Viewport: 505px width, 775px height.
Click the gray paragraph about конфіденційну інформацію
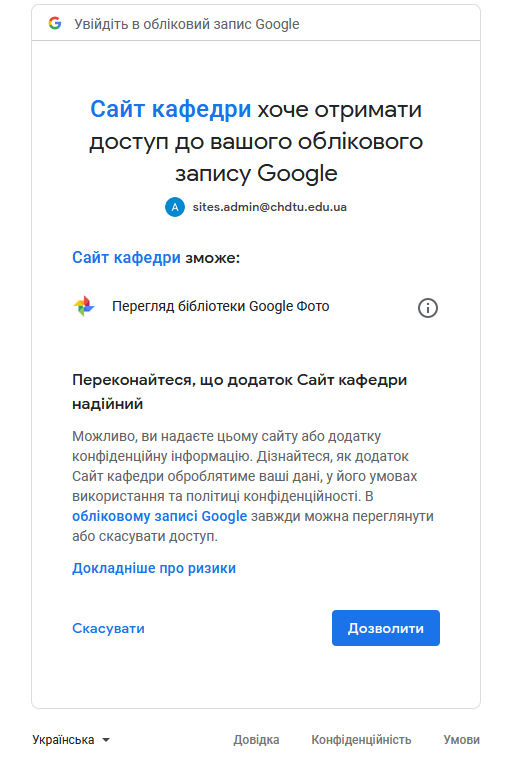point(252,486)
